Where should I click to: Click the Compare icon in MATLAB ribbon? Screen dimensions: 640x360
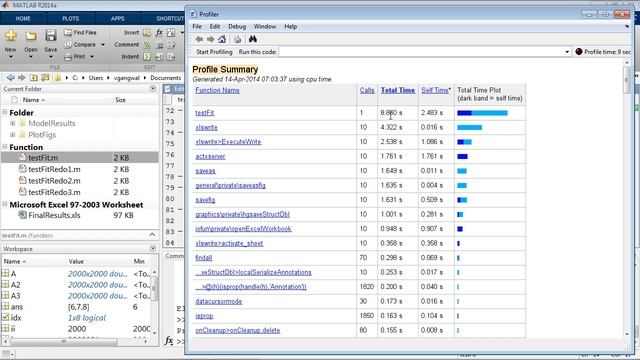tap(68, 44)
